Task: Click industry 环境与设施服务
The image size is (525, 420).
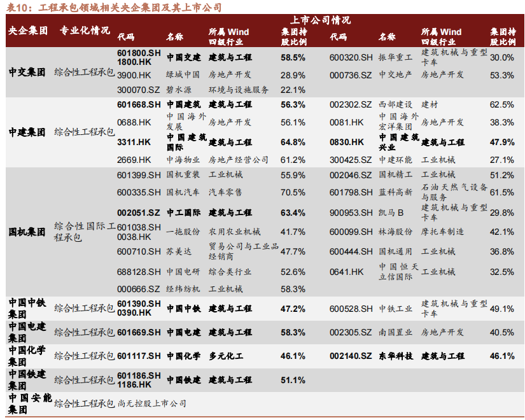Action: tap(239, 90)
